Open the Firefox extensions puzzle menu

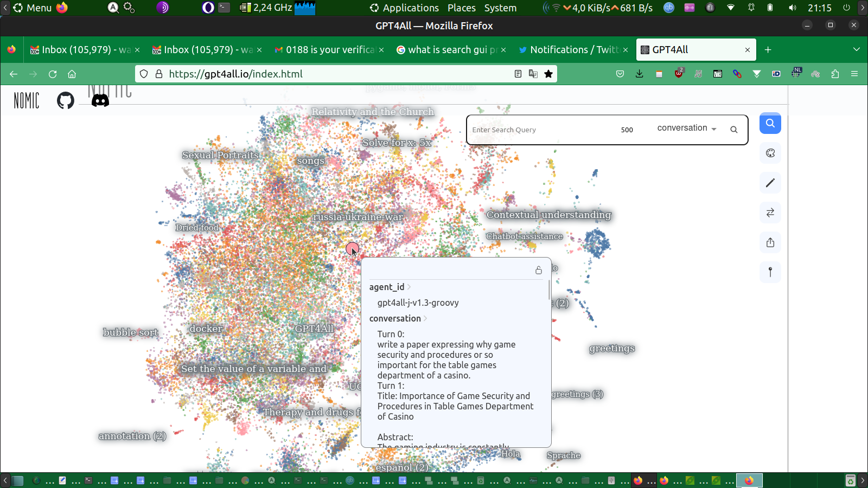(x=835, y=74)
